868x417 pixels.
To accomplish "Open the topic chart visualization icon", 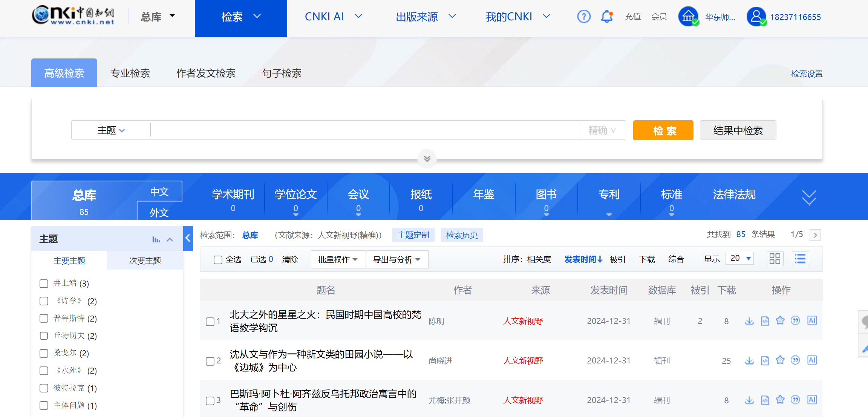I will pyautogui.click(x=156, y=239).
